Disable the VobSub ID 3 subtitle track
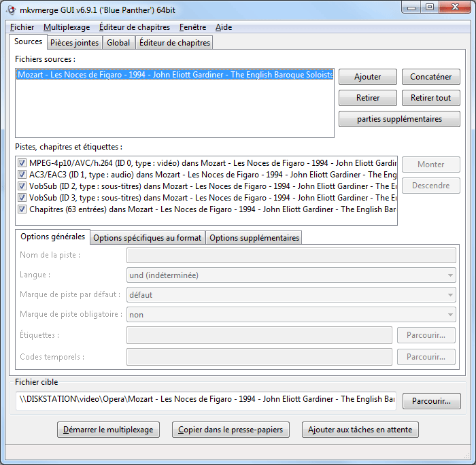Image resolution: width=476 pixels, height=465 pixels. coord(22,198)
